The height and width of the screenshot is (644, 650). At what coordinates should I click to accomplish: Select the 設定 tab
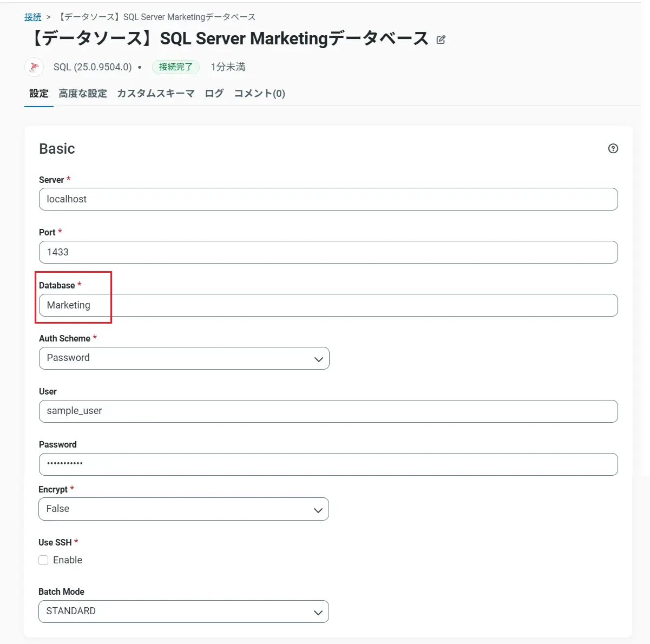(x=39, y=94)
